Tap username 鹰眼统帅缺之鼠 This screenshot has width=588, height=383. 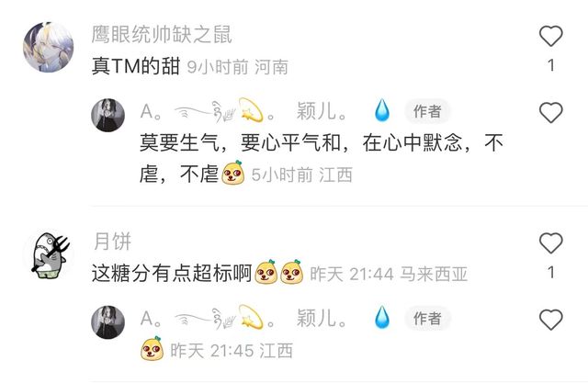[x=162, y=35]
